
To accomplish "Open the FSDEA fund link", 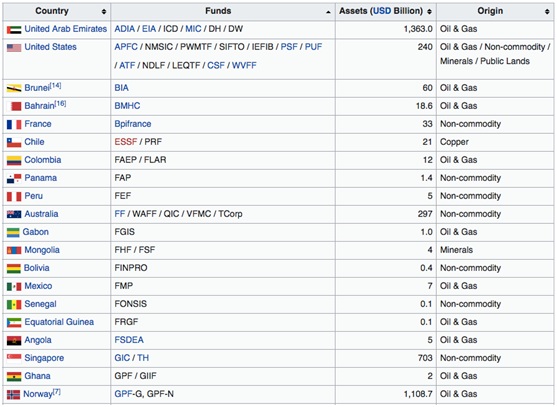I will tap(129, 340).
